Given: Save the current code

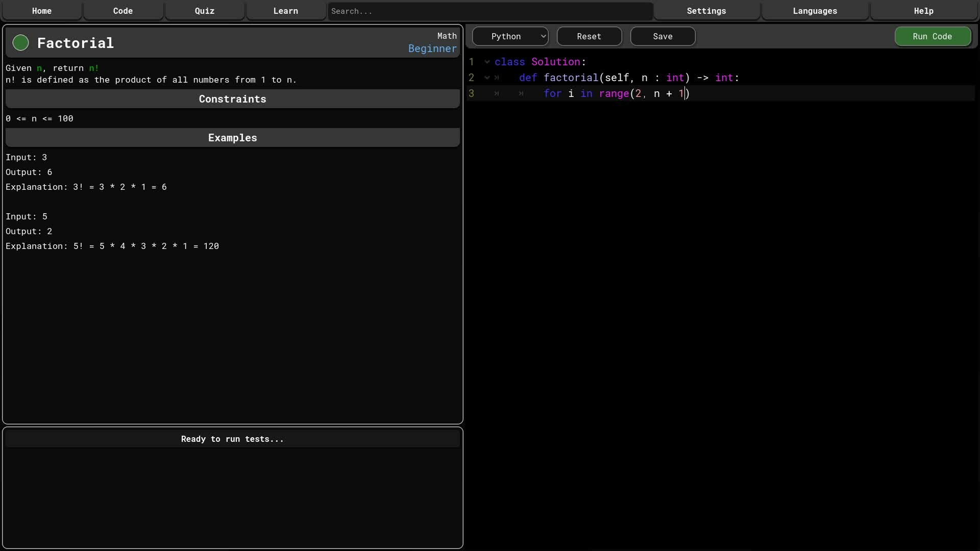Looking at the screenshot, I should pos(663,36).
